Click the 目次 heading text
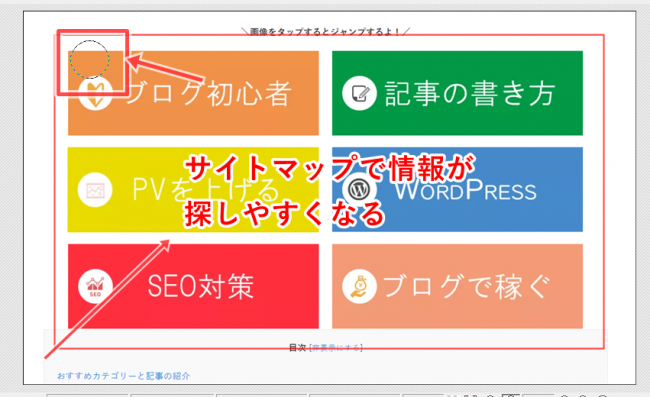 tap(297, 348)
